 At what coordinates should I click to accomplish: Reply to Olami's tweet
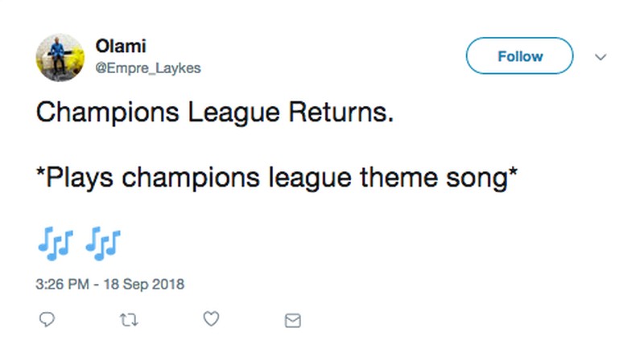[47, 320]
